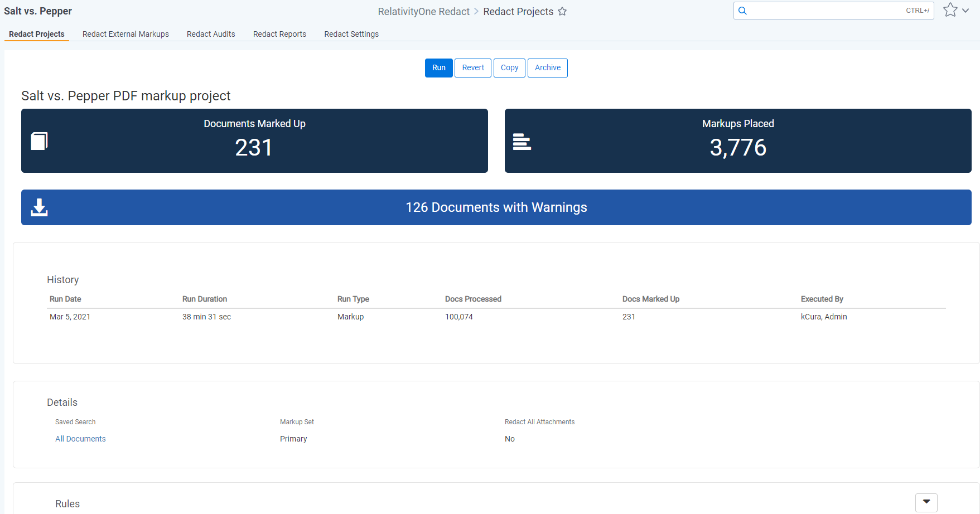Click the Markups Placed bars icon
The image size is (980, 514).
[522, 142]
